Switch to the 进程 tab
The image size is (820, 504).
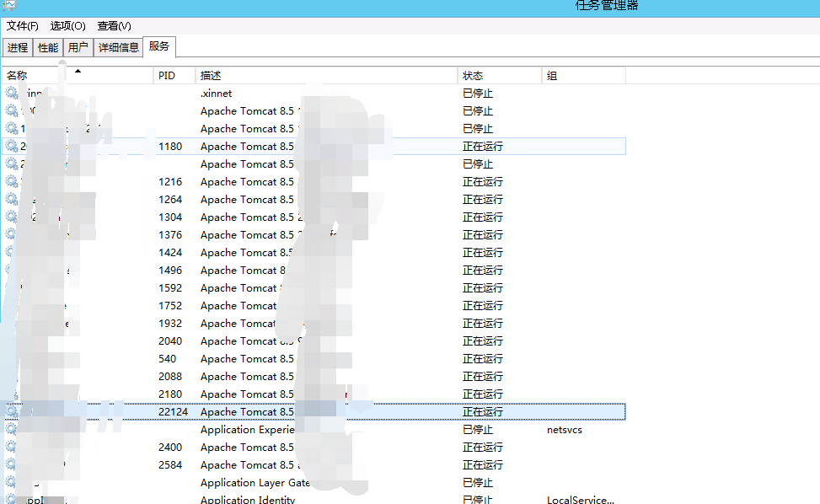(18, 47)
